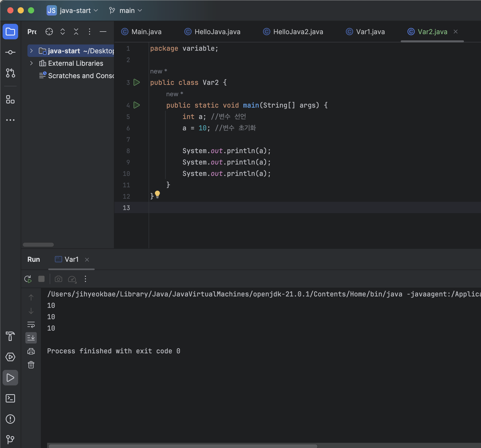Rerun Var1 in Run panel
Image resolution: width=481 pixels, height=448 pixels.
(x=28, y=279)
